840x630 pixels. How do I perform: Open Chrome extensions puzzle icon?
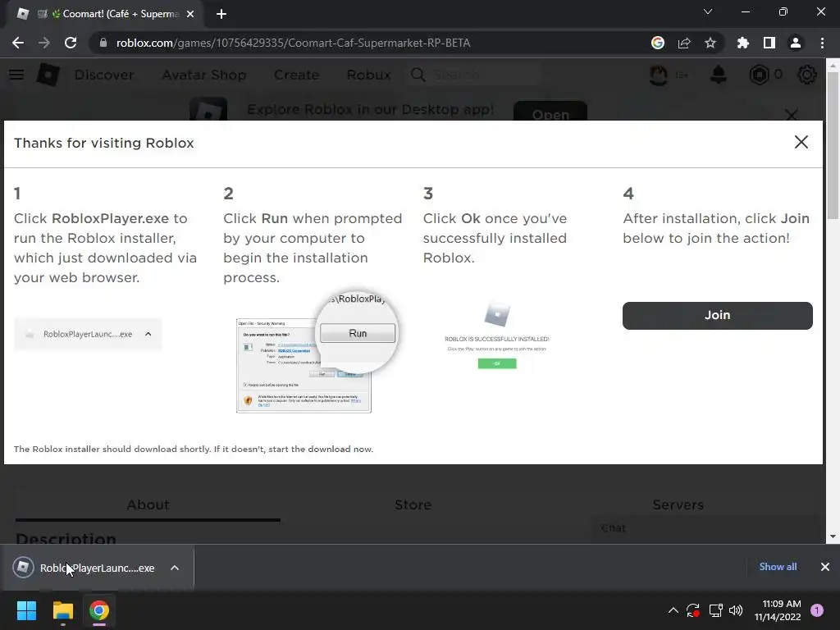(x=742, y=43)
